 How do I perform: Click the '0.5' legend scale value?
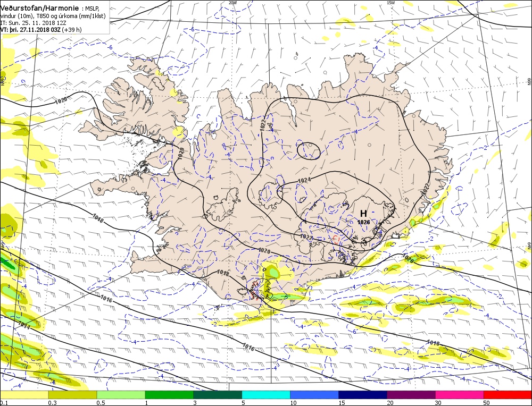tap(101, 403)
